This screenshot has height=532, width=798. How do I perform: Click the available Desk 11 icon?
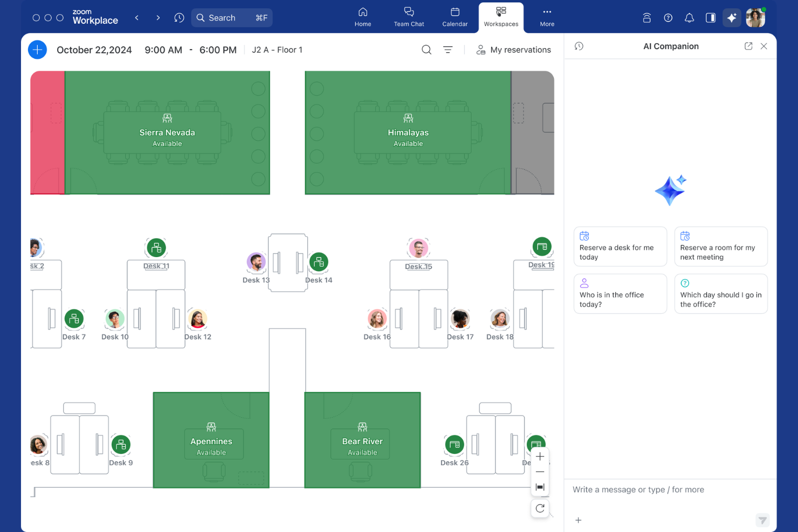[x=156, y=248]
